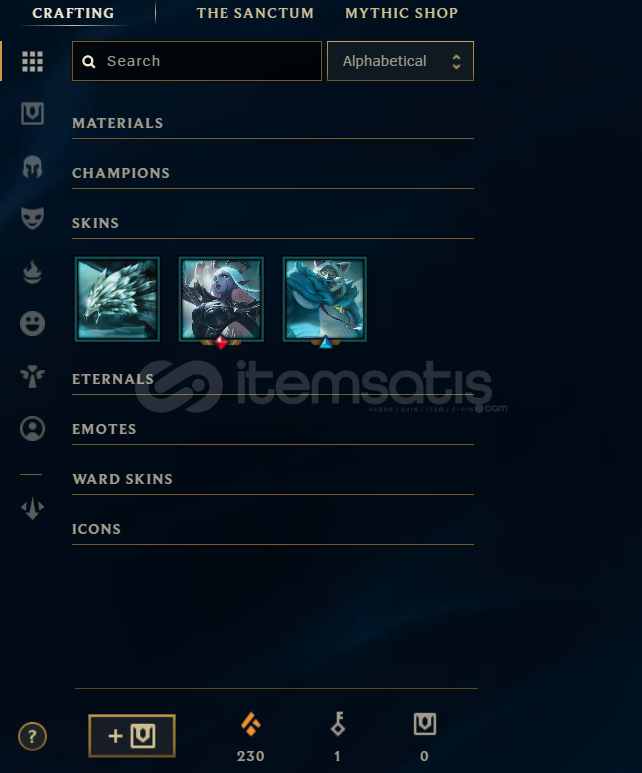Select the all-items grid filter icon
642x773 pixels.
click(33, 62)
